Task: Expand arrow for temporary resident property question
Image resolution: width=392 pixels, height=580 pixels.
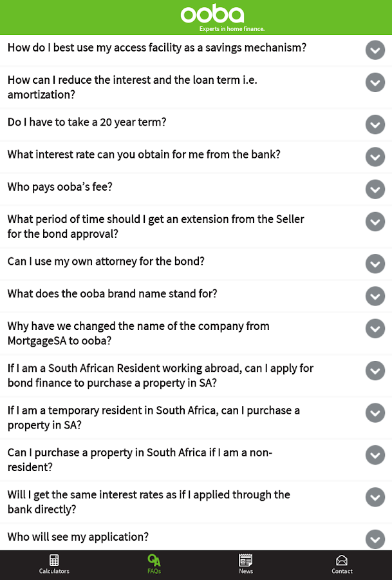Action: (x=375, y=412)
